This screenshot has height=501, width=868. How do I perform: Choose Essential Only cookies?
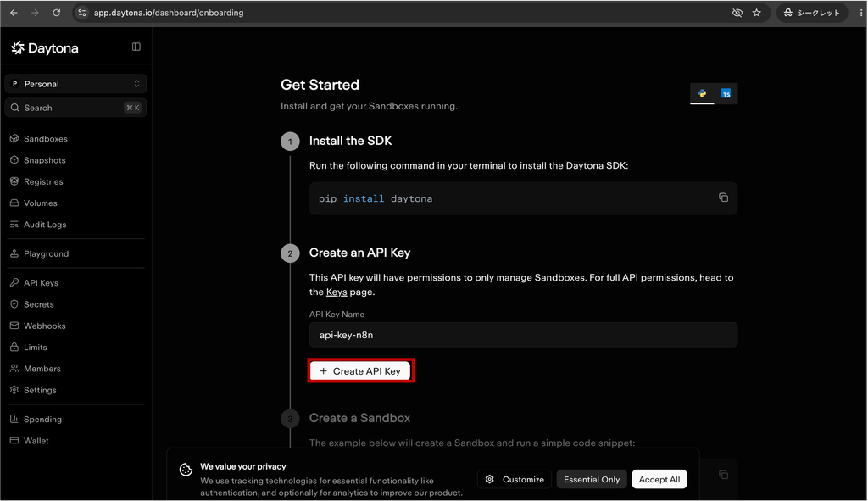(592, 480)
